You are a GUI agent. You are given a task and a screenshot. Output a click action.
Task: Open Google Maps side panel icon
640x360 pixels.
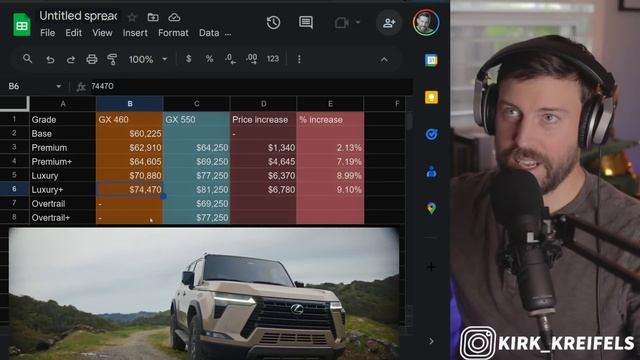tap(431, 208)
